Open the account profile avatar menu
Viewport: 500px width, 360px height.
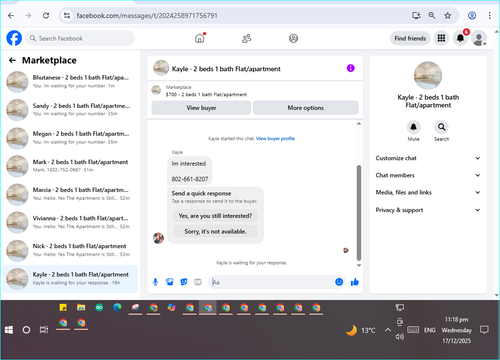click(479, 38)
